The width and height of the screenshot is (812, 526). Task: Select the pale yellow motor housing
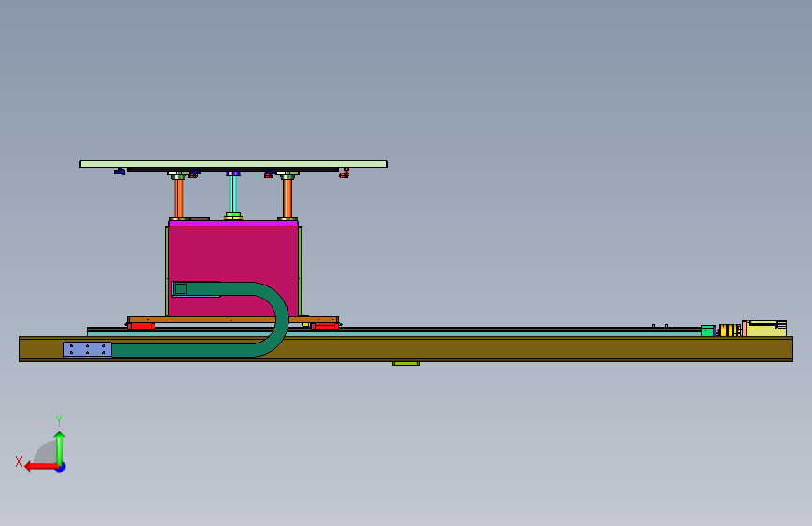tap(767, 329)
